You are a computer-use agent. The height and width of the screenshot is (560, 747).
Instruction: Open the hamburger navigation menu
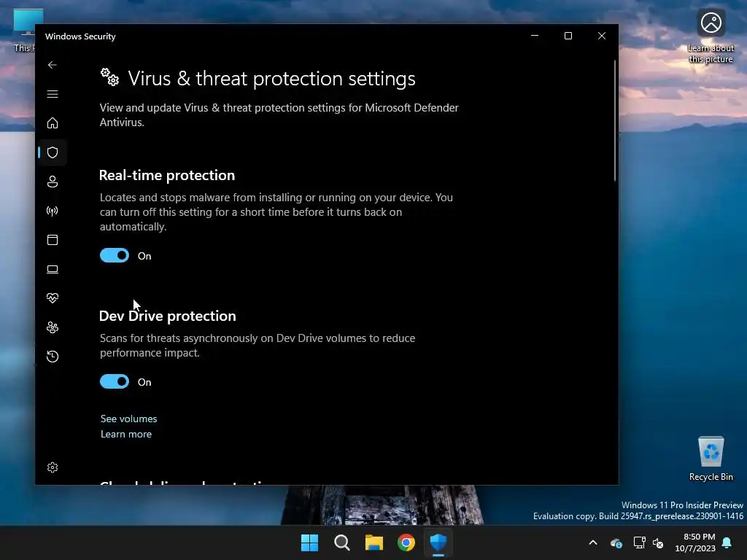[x=53, y=94]
